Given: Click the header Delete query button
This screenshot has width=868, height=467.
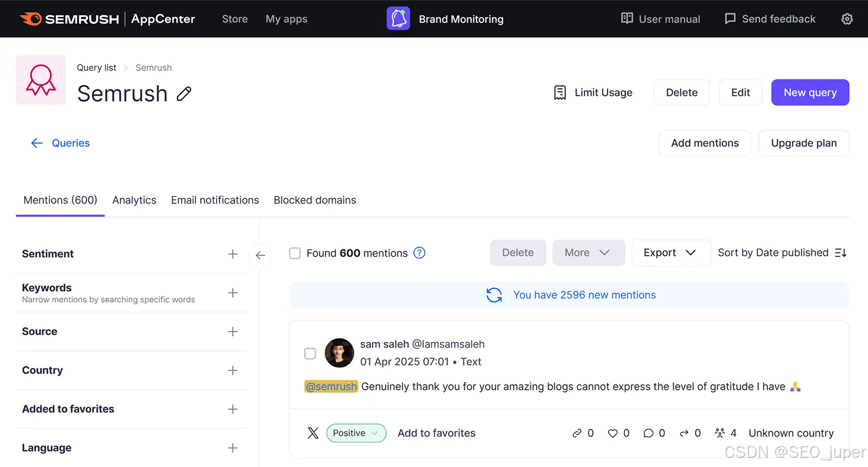Looking at the screenshot, I should (681, 93).
